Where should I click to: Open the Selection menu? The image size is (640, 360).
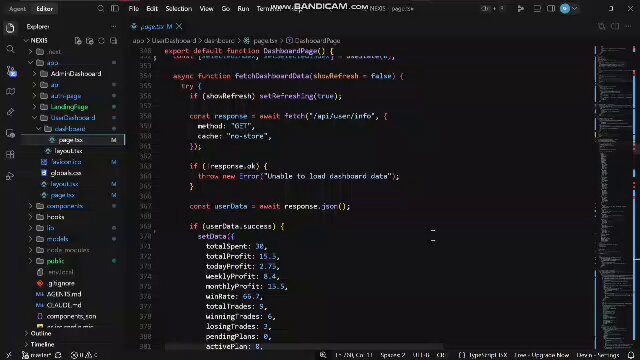[x=178, y=8]
